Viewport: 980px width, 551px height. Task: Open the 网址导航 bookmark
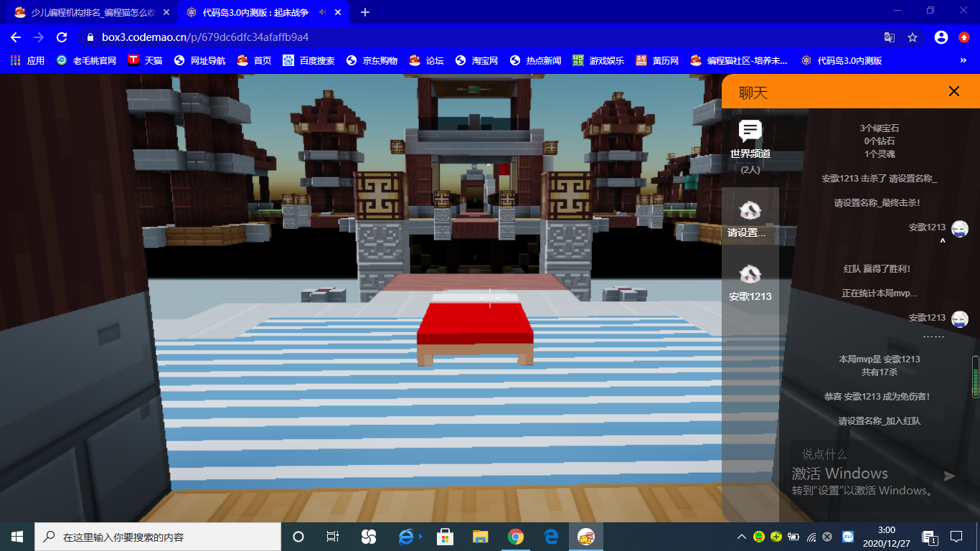click(199, 61)
